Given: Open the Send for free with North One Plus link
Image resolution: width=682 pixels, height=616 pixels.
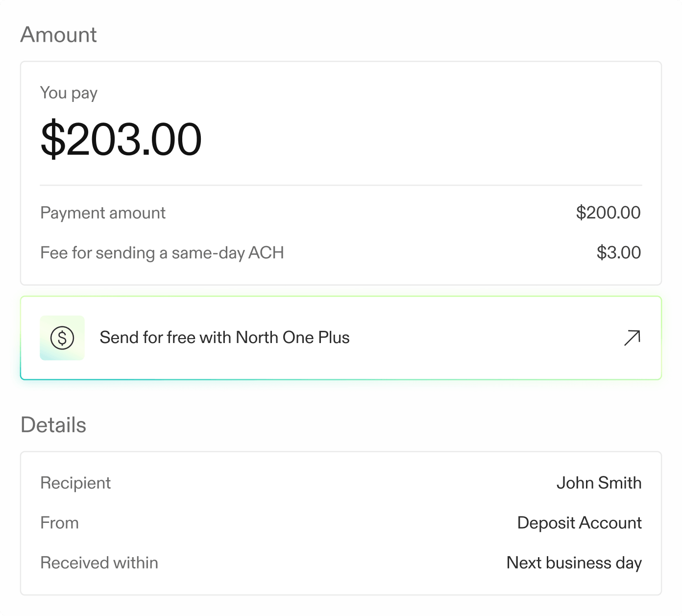Looking at the screenshot, I should coord(224,338).
